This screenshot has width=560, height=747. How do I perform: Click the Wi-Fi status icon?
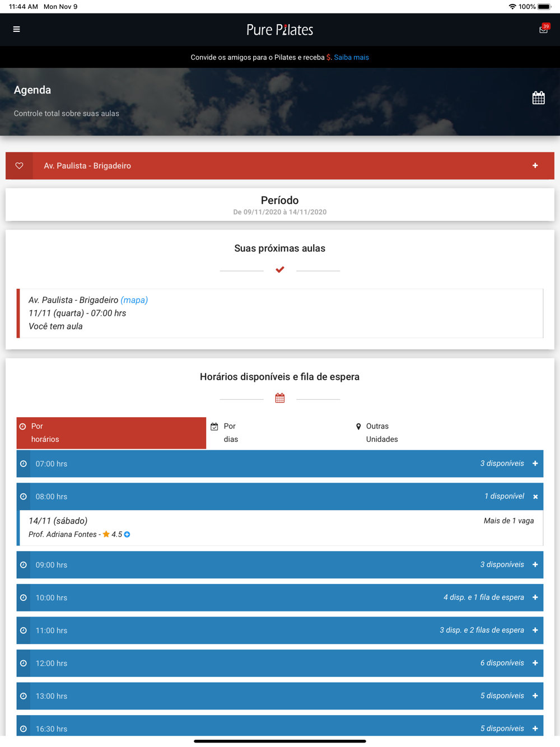[512, 7]
